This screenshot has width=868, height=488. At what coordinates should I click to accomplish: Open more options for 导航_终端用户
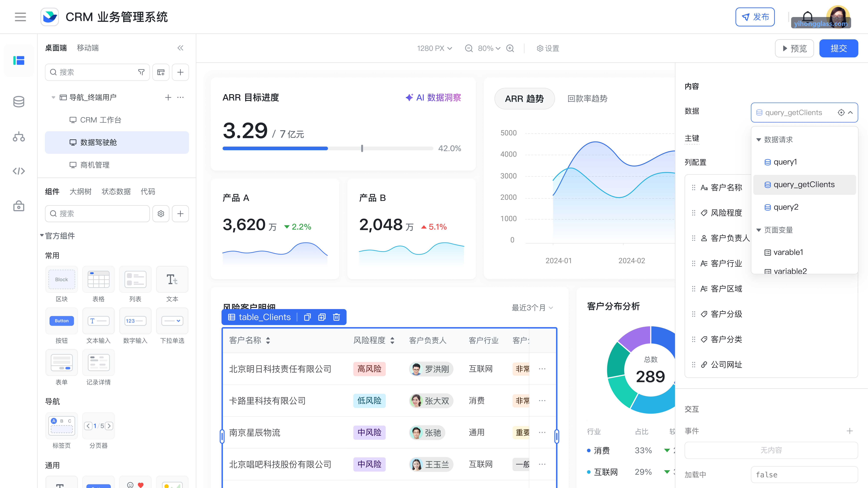click(x=181, y=97)
